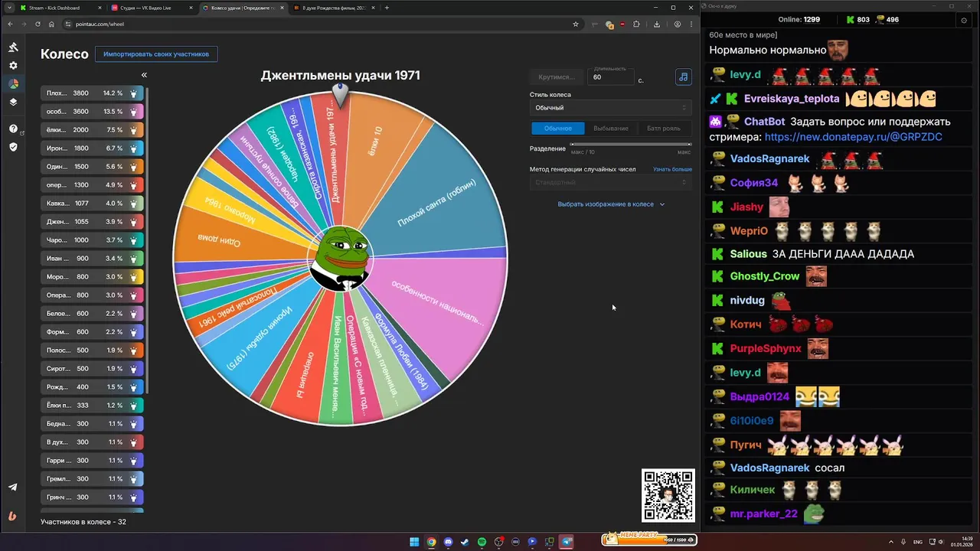980x551 pixels.
Task: Click lightbulb icon on ёлки 2000 row
Action: coord(134,130)
